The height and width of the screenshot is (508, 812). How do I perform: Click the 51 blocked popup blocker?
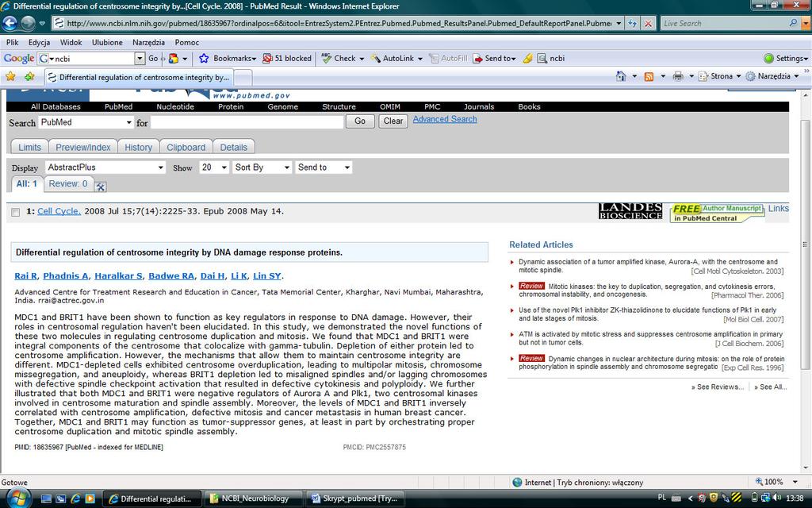pyautogui.click(x=287, y=59)
